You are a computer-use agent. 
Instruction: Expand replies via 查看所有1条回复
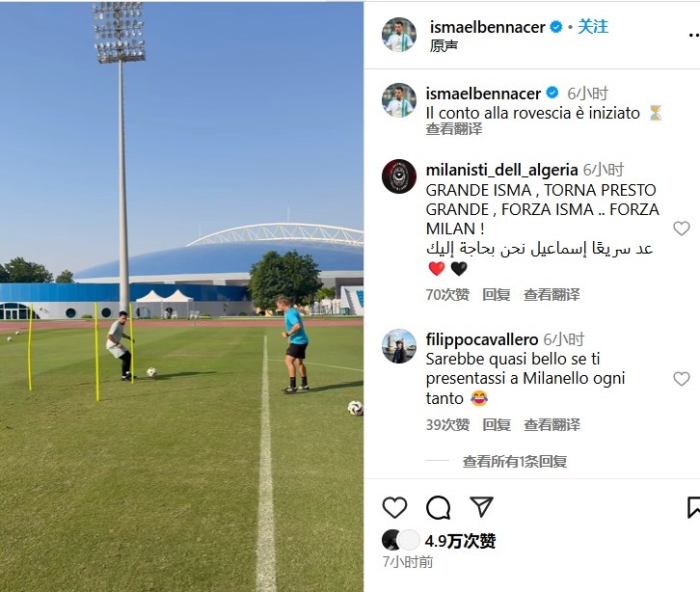click(515, 461)
